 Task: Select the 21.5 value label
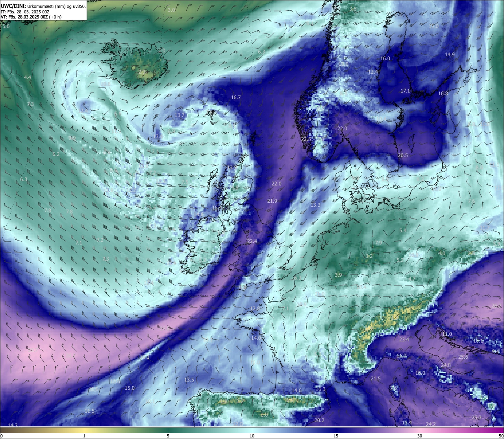pos(376,378)
